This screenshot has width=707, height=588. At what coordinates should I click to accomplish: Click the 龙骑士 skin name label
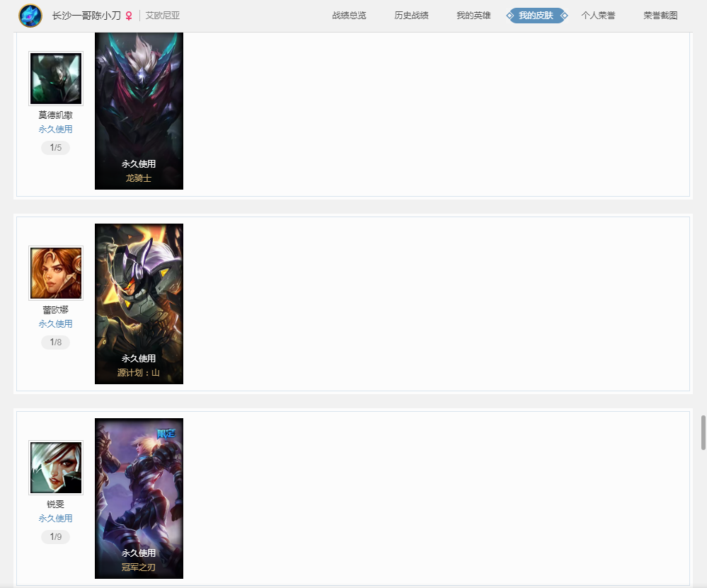(139, 178)
